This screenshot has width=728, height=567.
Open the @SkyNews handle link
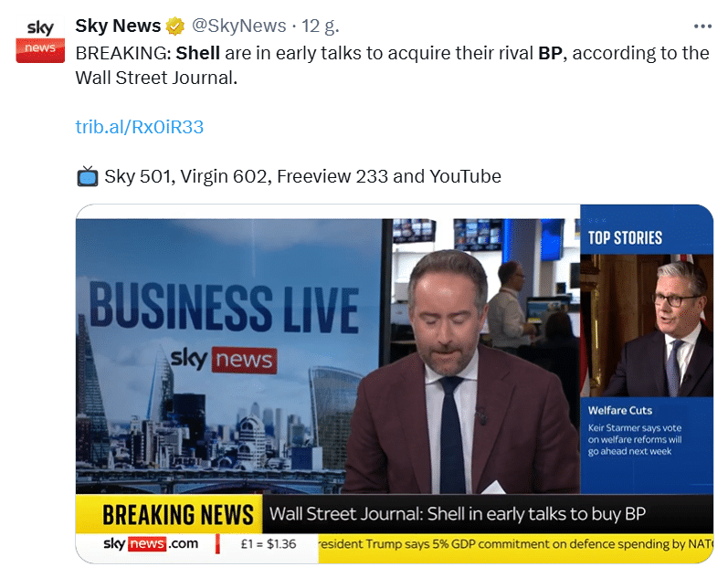[239, 26]
